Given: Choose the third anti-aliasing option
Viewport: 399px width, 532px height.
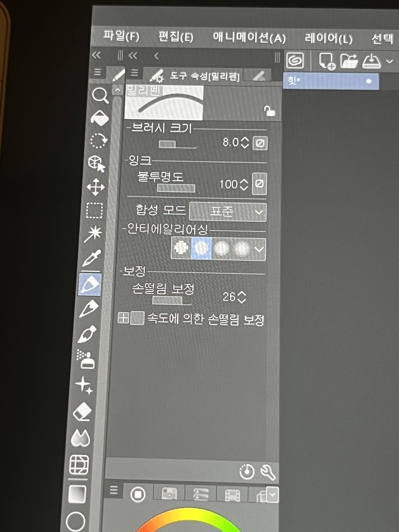Looking at the screenshot, I should 221,249.
